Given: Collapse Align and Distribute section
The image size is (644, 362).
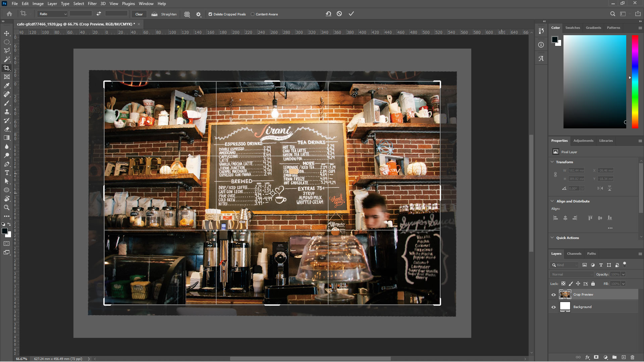Looking at the screenshot, I should 552,201.
